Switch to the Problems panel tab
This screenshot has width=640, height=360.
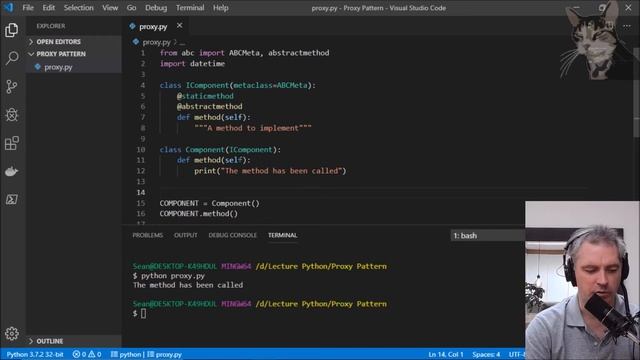(147, 235)
